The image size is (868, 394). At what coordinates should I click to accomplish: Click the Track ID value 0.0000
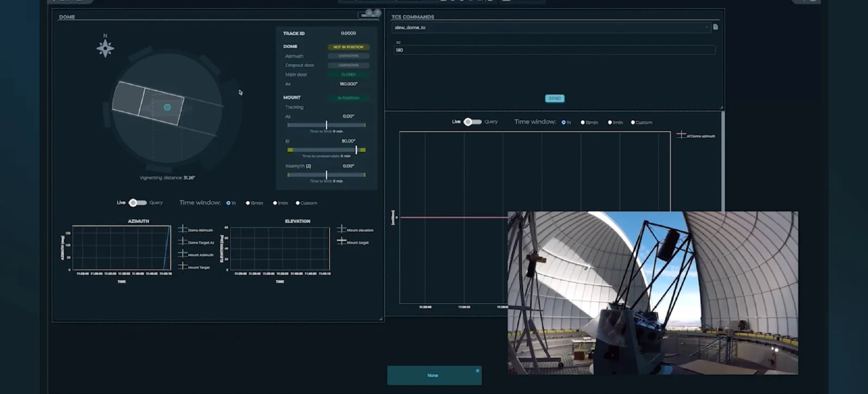[x=348, y=33]
